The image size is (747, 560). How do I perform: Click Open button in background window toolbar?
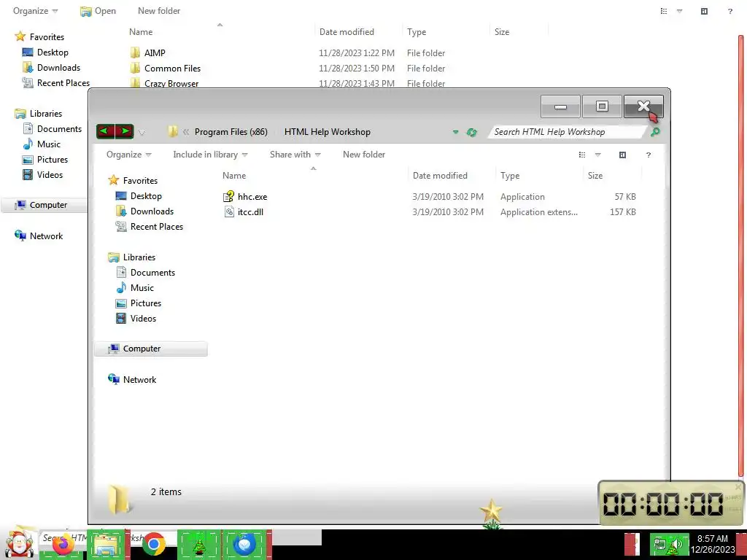(98, 10)
